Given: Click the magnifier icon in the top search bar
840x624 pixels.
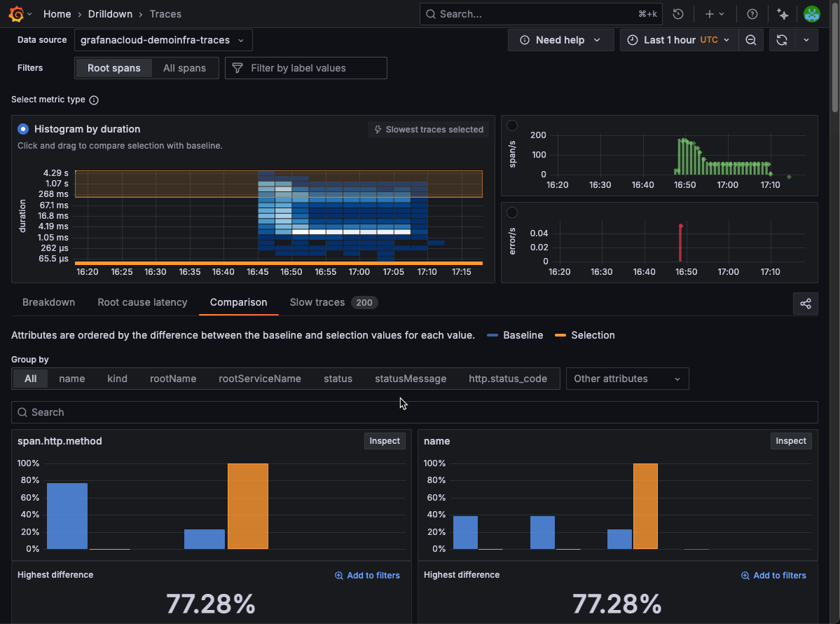Looking at the screenshot, I should (430, 14).
